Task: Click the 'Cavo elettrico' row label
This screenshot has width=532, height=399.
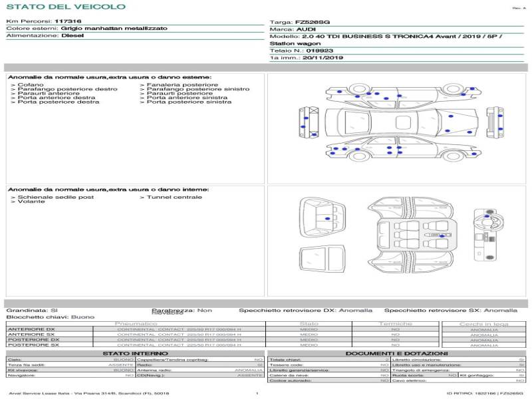Action: pos(409,380)
